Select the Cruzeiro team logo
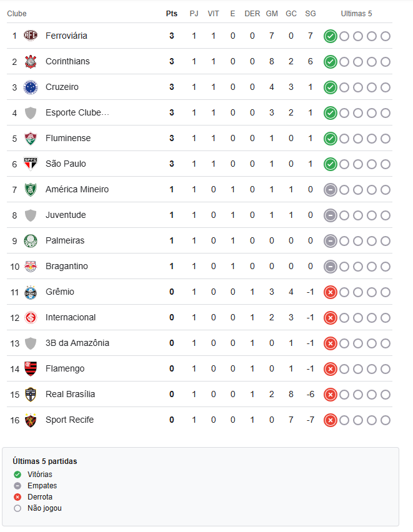 [31, 87]
